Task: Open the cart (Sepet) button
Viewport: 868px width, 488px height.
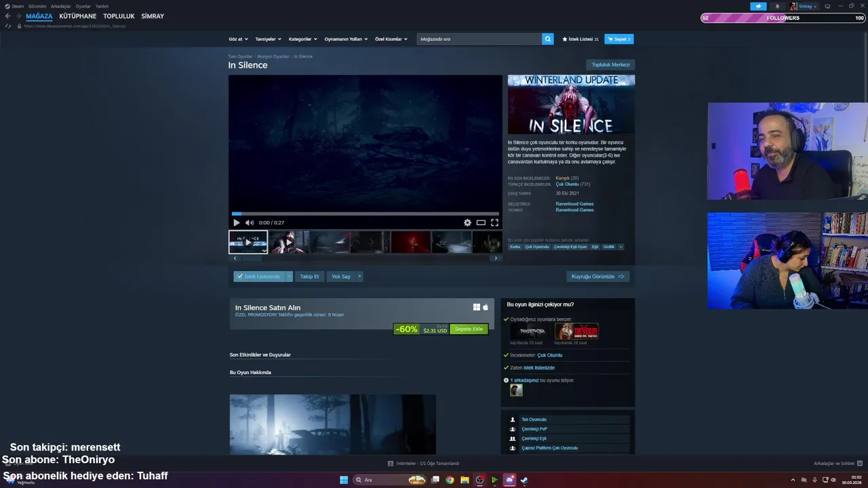Action: (x=619, y=39)
